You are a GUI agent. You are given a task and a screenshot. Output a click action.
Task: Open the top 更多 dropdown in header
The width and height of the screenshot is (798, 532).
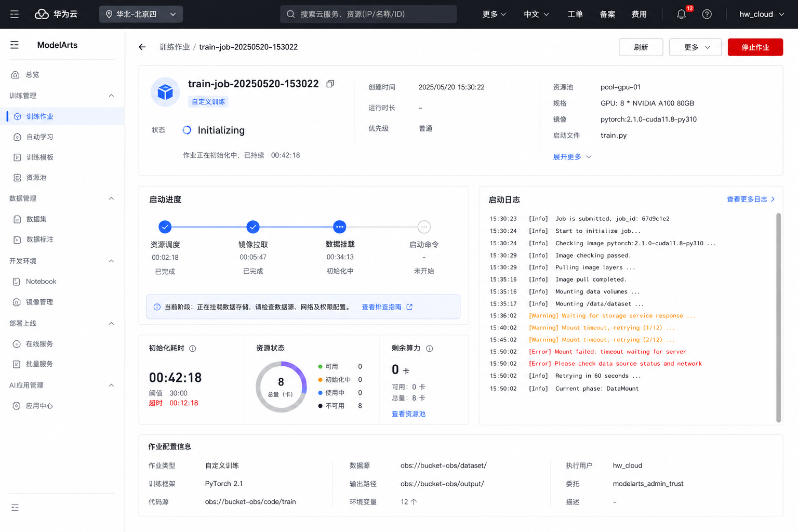click(494, 14)
